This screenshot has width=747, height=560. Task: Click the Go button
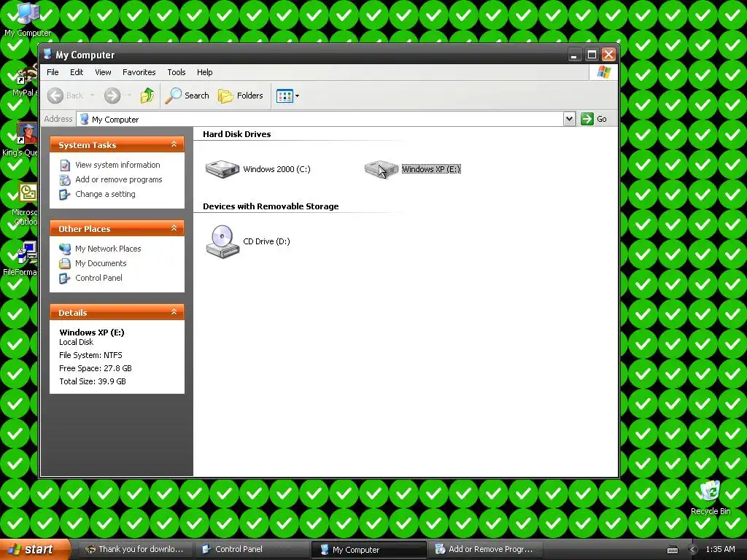594,119
